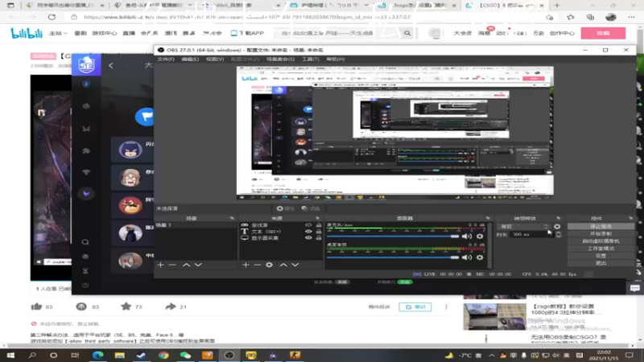The height and width of the screenshot is (362, 644).
Task: Undock the Controls panel
Action: click(631, 218)
